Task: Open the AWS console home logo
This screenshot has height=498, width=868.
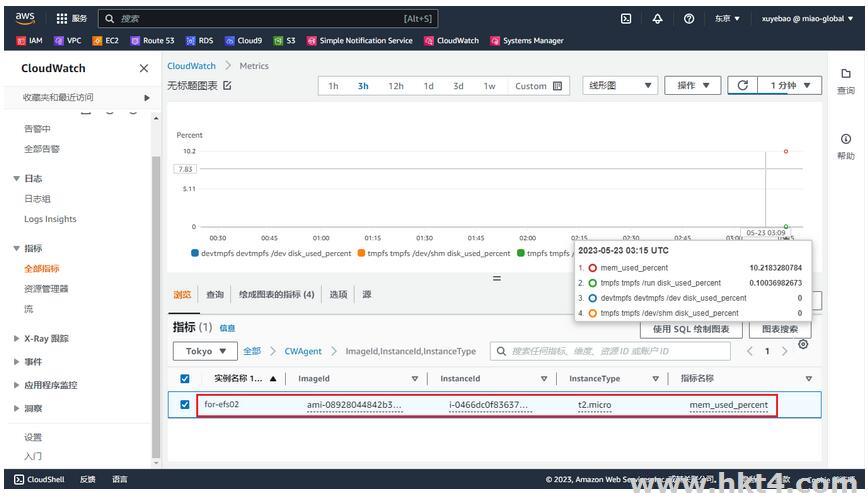Action: coord(25,18)
